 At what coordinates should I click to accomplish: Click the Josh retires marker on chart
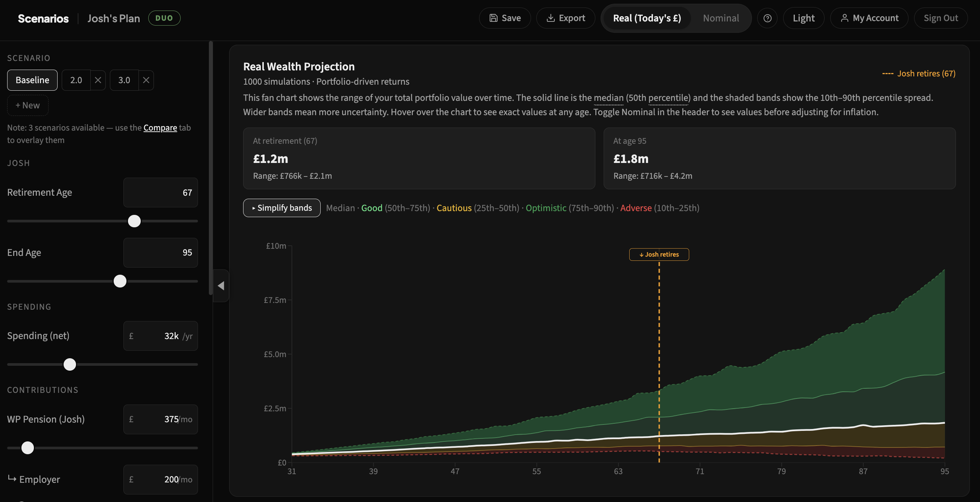[659, 254]
